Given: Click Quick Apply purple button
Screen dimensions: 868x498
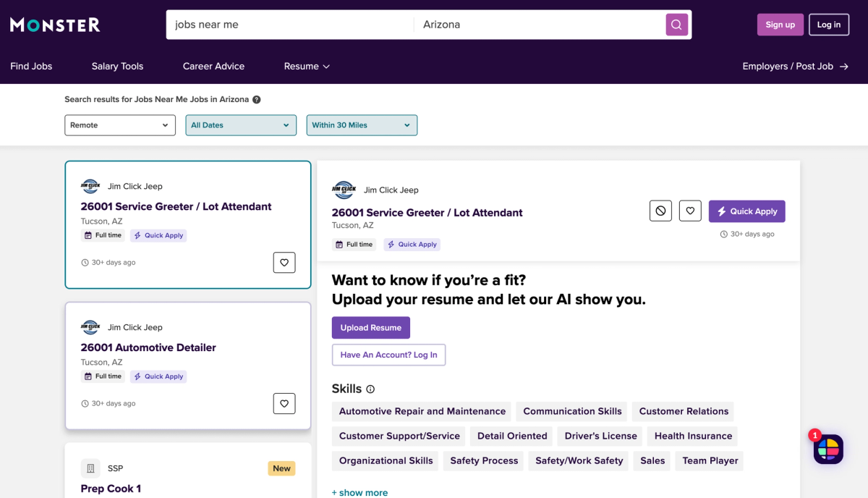Looking at the screenshot, I should 746,211.
